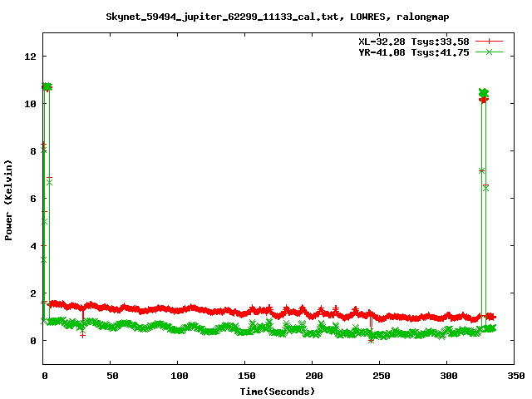Click the 'Time(Seconds)' x-axis label

point(277,392)
